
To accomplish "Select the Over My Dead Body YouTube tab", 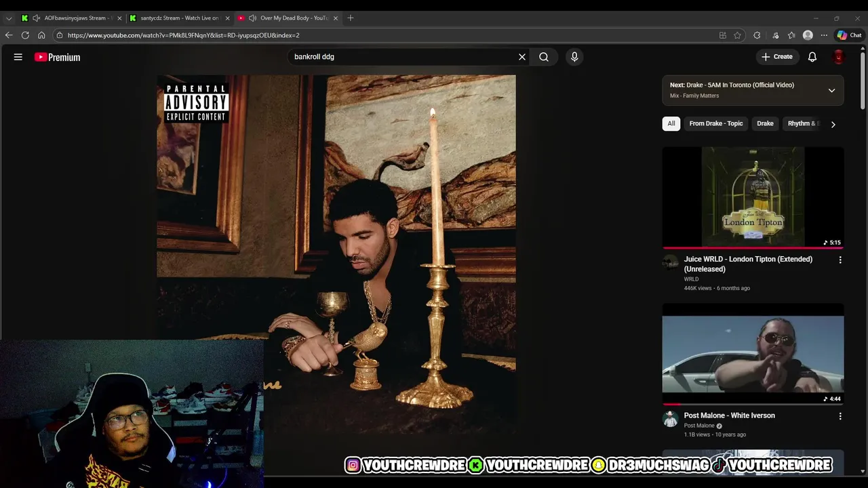I will 288,18.
